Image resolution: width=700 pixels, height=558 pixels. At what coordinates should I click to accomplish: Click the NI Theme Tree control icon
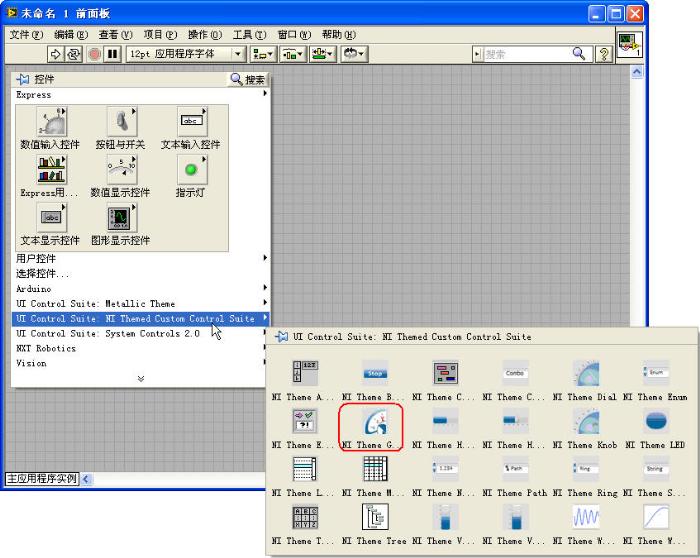tap(375, 517)
